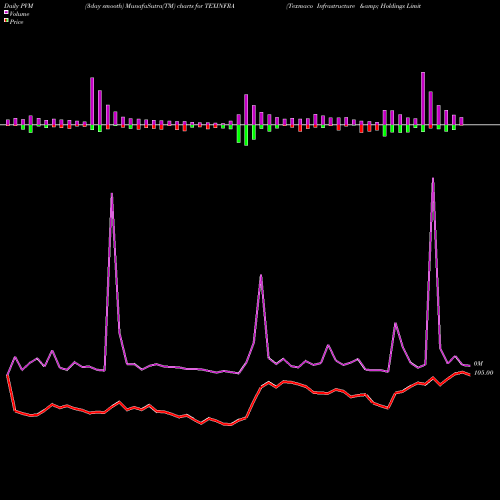Click the first large peak of the volume line
The height and width of the screenshot is (500, 500).
[112, 194]
